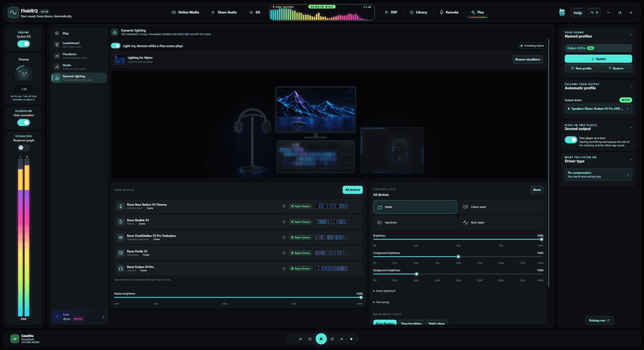Open the No compensation driver type dropdown
Screen dimensions: 644x350
[598, 174]
